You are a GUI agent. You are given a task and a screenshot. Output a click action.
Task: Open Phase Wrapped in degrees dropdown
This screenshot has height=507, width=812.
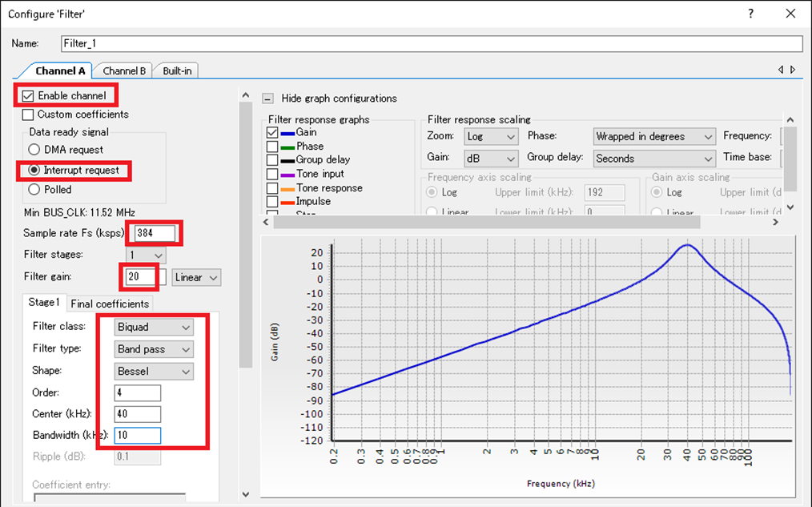pos(654,137)
